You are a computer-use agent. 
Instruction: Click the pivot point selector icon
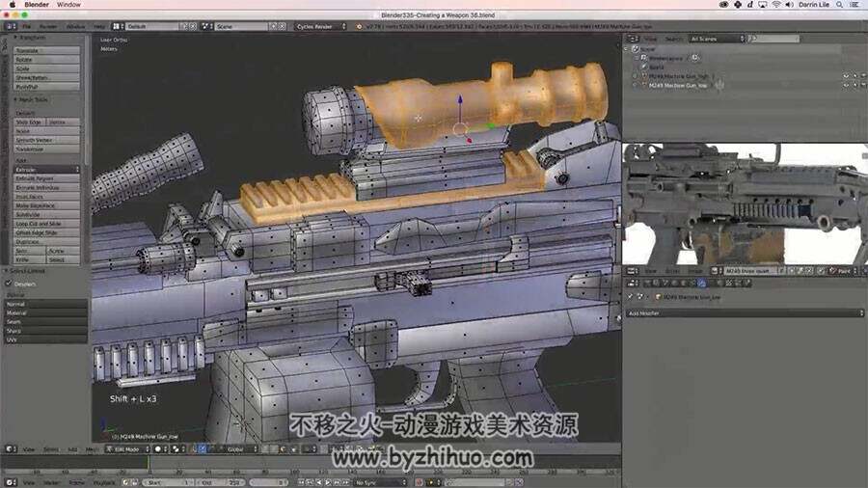(x=177, y=449)
